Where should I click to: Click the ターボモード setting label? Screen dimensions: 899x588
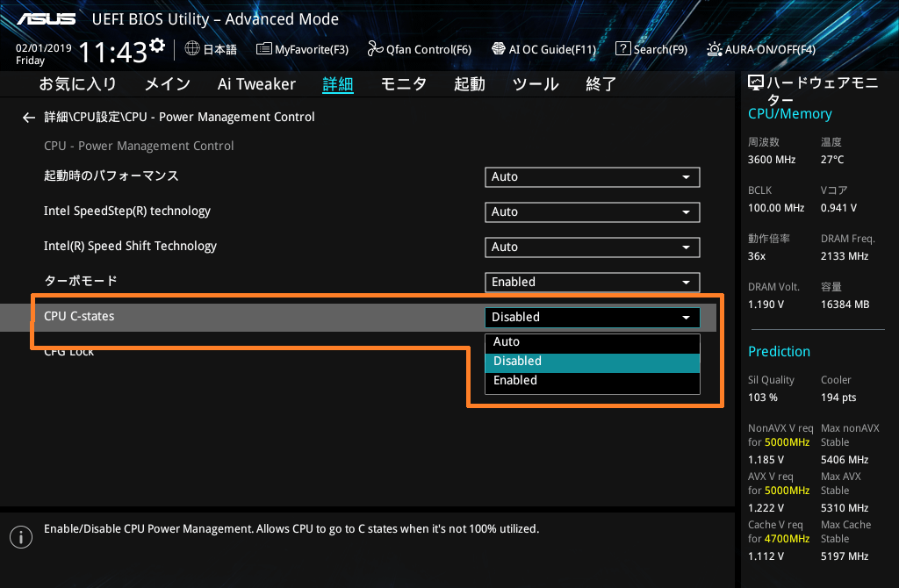(x=81, y=281)
